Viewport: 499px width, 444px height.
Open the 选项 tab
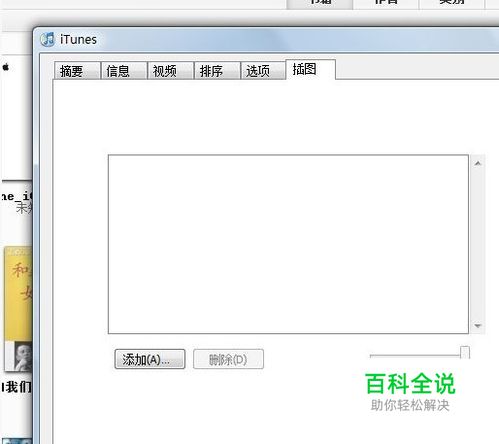(x=263, y=71)
